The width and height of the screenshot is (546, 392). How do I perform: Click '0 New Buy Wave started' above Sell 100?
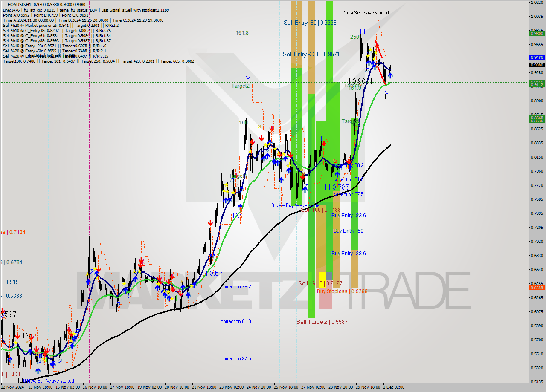(297, 205)
